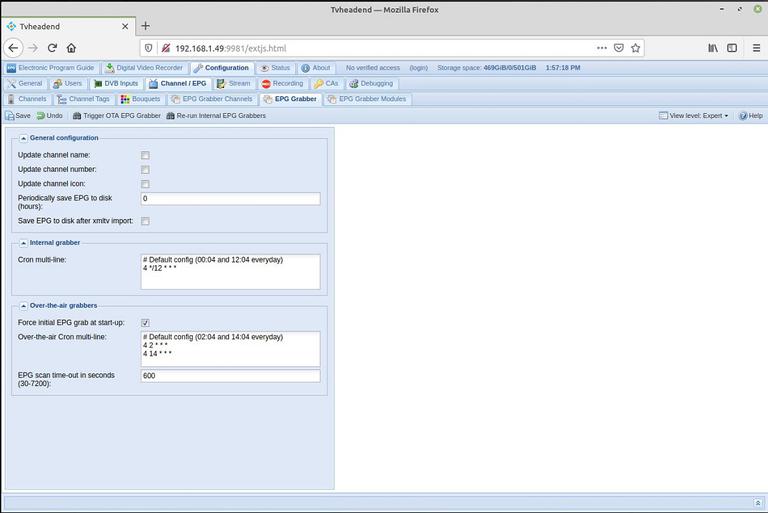Open the Channels sub-tab

pos(27,99)
